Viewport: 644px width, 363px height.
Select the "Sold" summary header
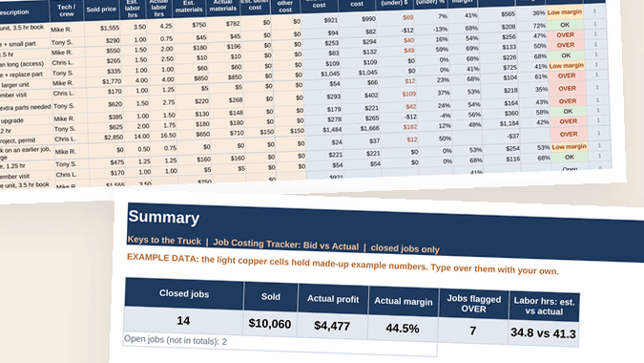click(x=271, y=297)
